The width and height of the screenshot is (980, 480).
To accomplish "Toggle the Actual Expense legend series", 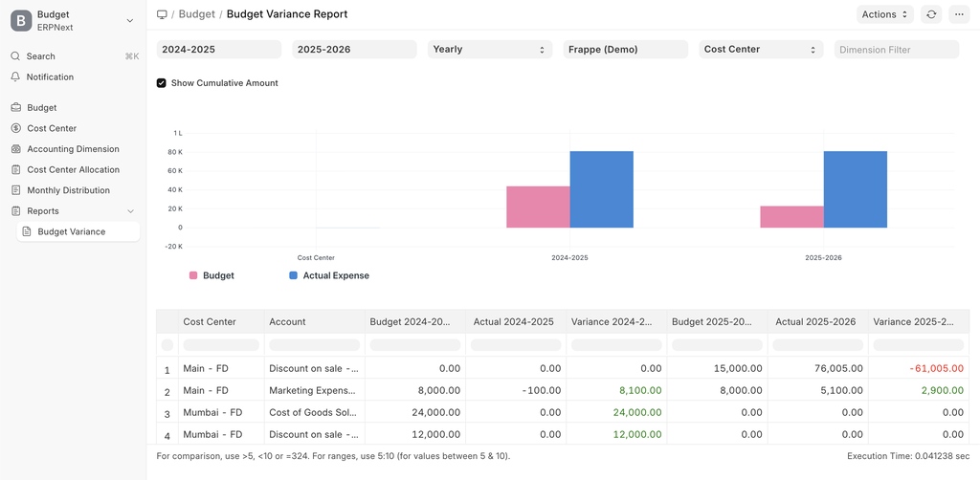I will 329,275.
